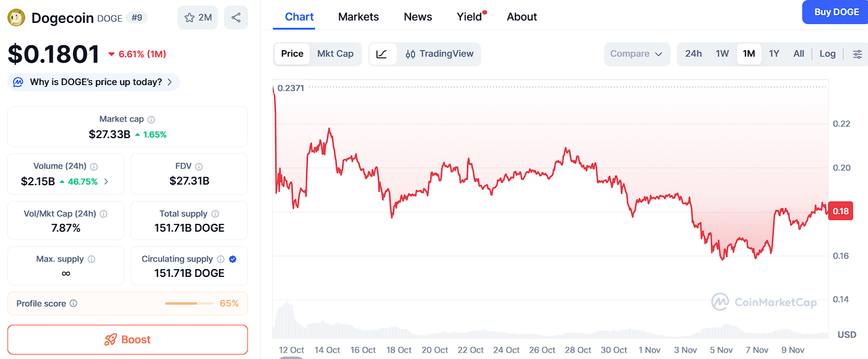Open the Market cap info tooltip
This screenshot has height=359, width=868.
click(150, 119)
